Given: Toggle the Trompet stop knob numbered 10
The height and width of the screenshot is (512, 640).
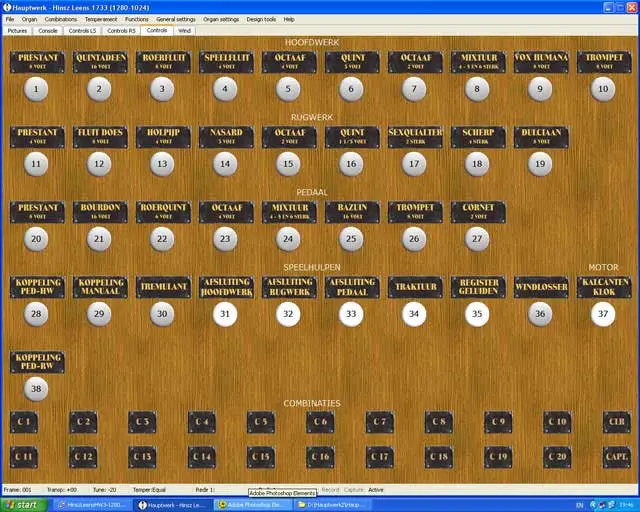Looking at the screenshot, I should [602, 89].
